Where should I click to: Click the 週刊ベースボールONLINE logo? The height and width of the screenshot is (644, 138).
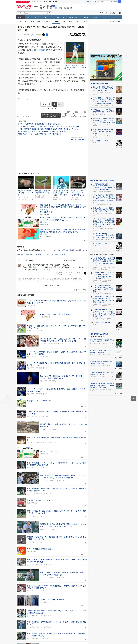pyautogui.click(x=77, y=35)
